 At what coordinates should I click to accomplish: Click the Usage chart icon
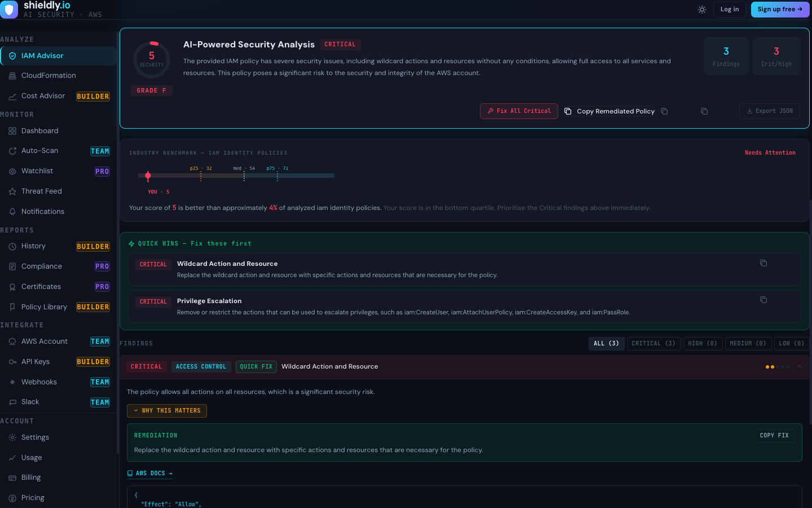click(x=12, y=458)
